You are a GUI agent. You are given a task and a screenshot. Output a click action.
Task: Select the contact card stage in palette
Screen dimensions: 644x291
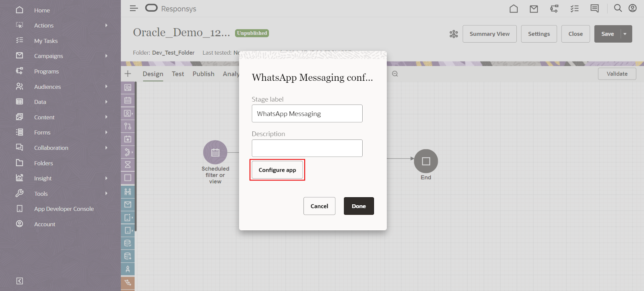point(128,88)
